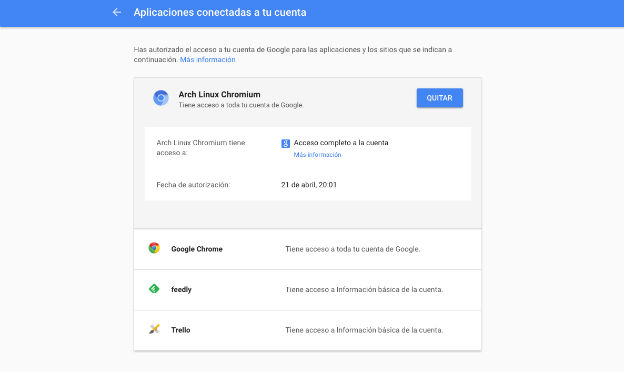The image size is (624, 372).
Task: Click the Arch Linux Chromium app icon
Action: point(161,98)
